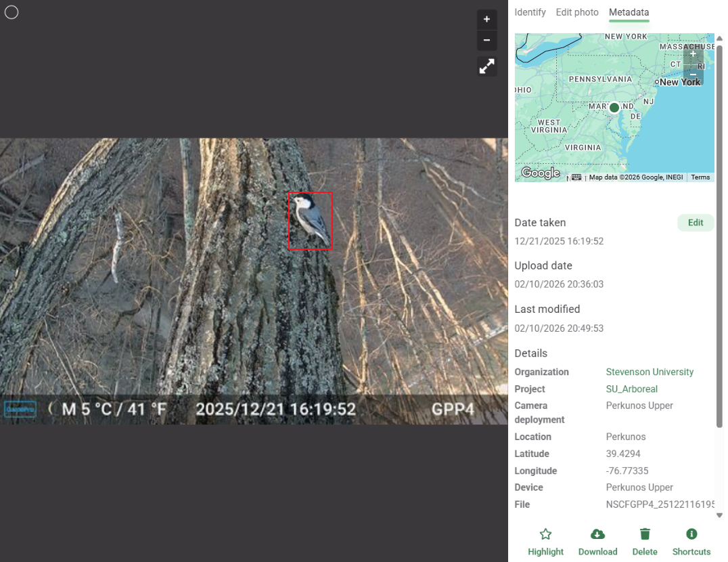Switch to the Identify tab
This screenshot has height=562, width=728.
pos(530,12)
